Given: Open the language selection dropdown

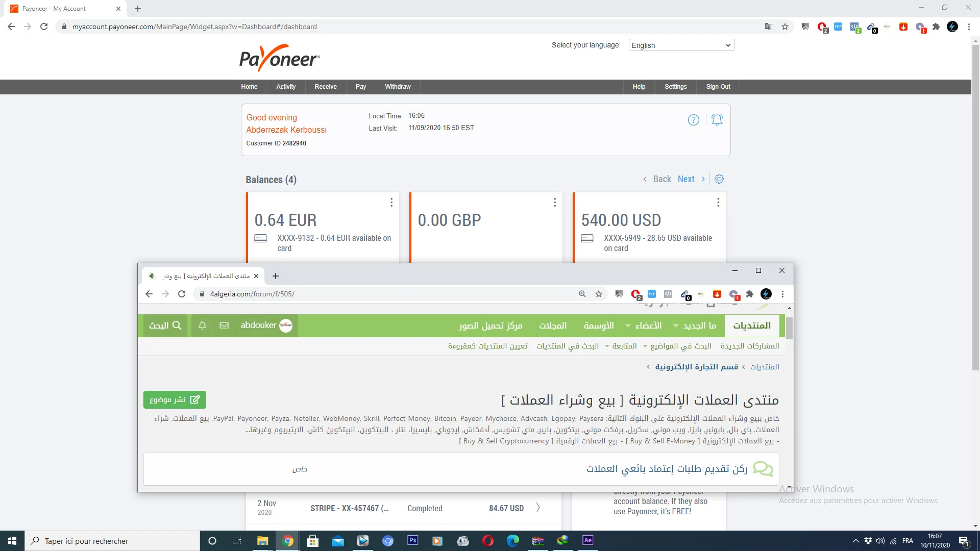Looking at the screenshot, I should point(681,45).
